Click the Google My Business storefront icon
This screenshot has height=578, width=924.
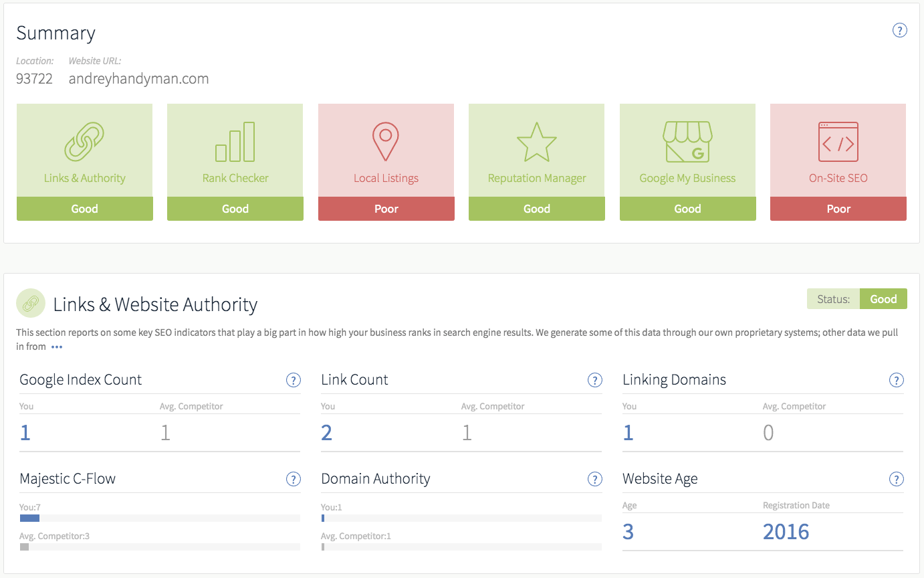pyautogui.click(x=687, y=141)
